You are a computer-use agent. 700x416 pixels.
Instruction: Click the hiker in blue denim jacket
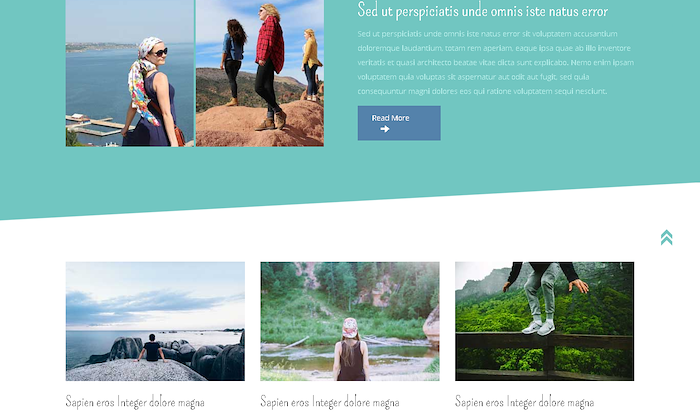233,61
